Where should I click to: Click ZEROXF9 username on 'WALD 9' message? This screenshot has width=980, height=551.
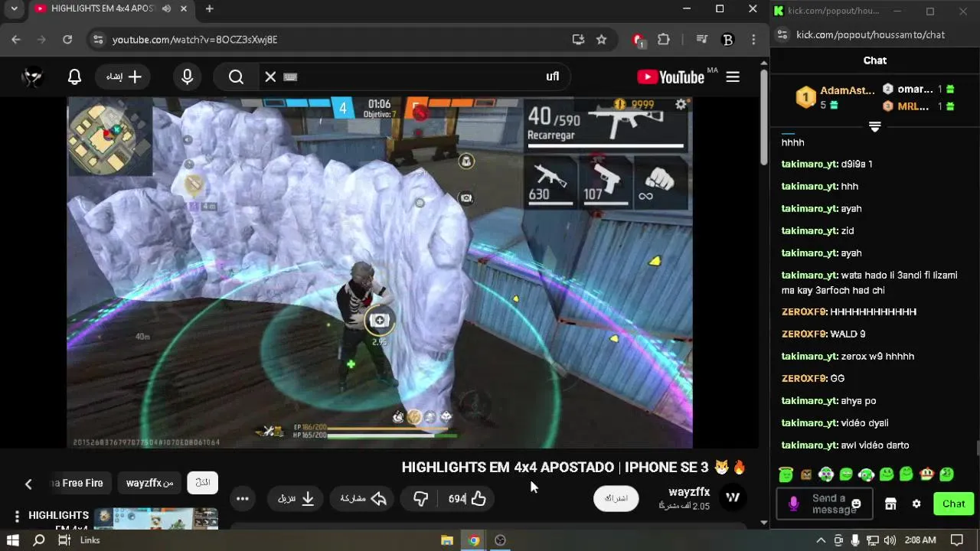click(803, 334)
